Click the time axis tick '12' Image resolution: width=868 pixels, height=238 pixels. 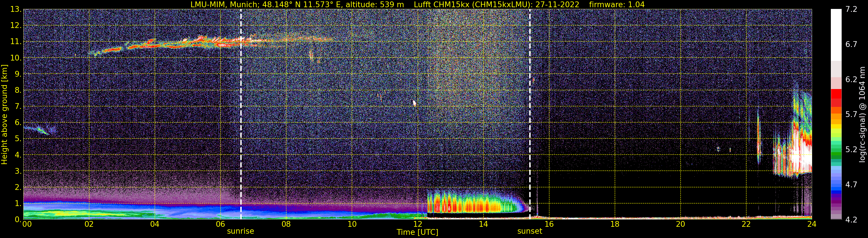pos(417,224)
